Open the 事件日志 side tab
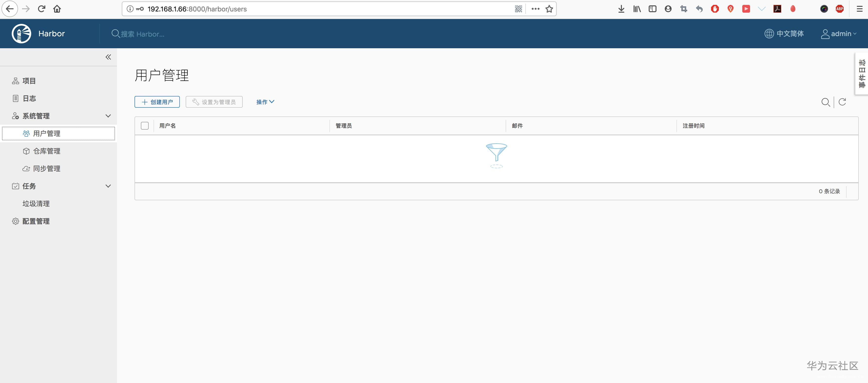868x383 pixels. coord(862,73)
